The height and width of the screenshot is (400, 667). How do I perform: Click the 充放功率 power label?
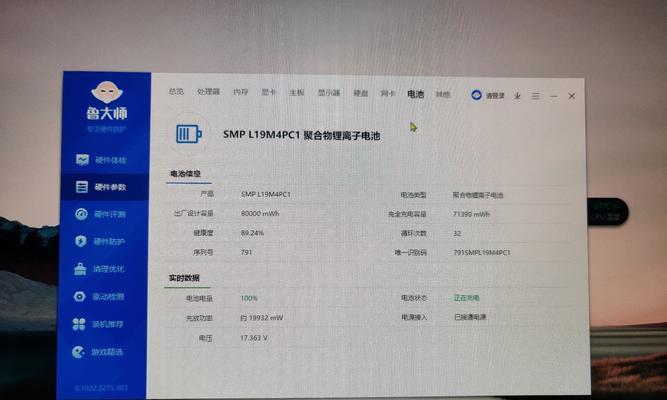tap(199, 318)
